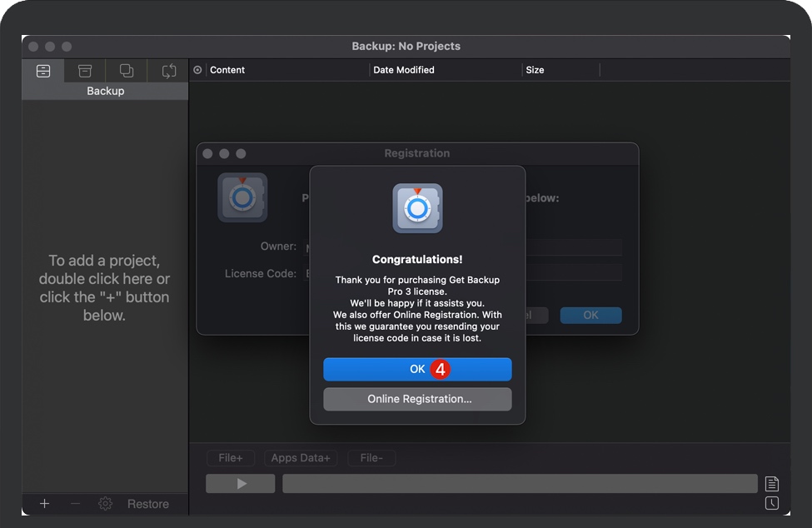Open the Synchronize tab icon
The width and height of the screenshot is (812, 528).
(x=169, y=71)
